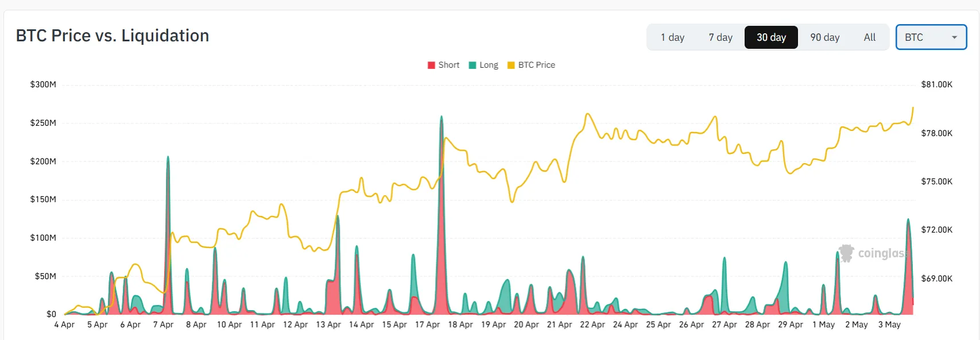
Task: Click the coinglass watermark logo icon
Action: click(x=846, y=253)
